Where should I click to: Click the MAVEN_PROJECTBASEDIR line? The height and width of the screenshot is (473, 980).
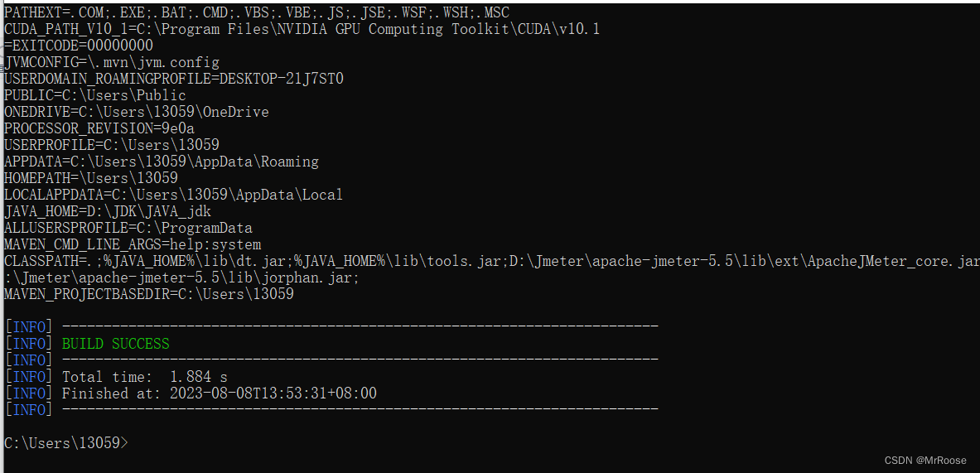point(149,294)
